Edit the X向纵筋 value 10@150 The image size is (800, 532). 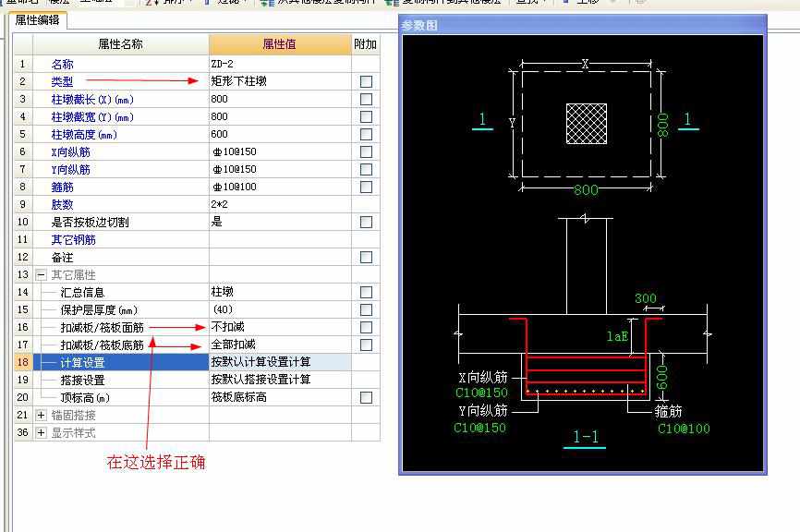(x=280, y=151)
